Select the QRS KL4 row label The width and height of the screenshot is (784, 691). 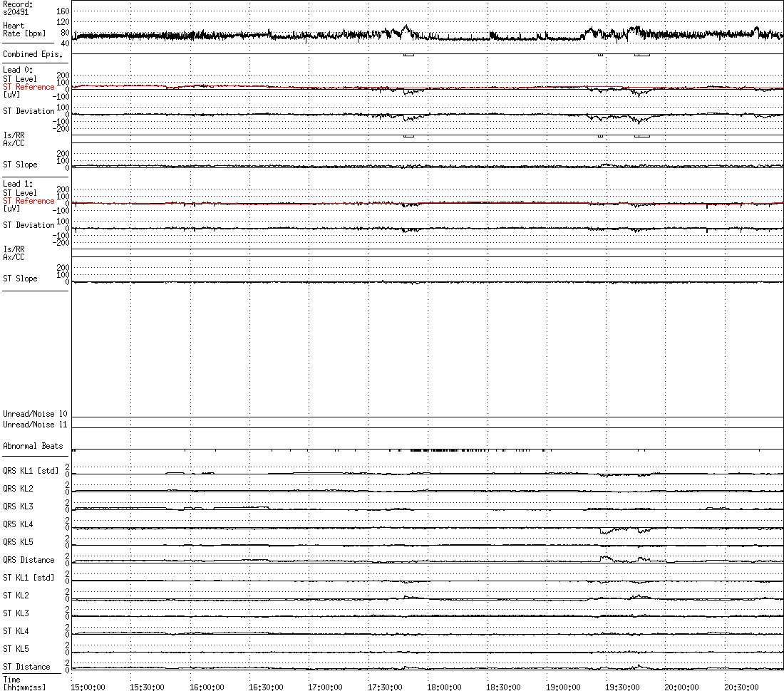click(x=18, y=524)
